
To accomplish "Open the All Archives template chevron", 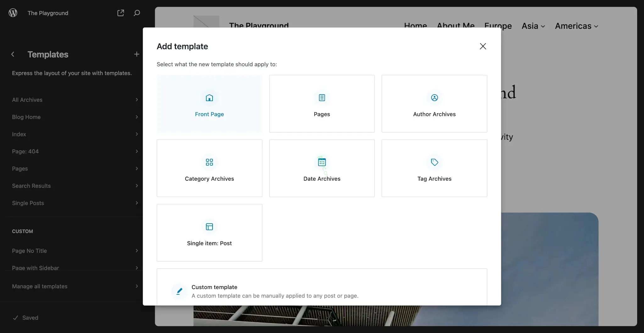I will (x=137, y=100).
